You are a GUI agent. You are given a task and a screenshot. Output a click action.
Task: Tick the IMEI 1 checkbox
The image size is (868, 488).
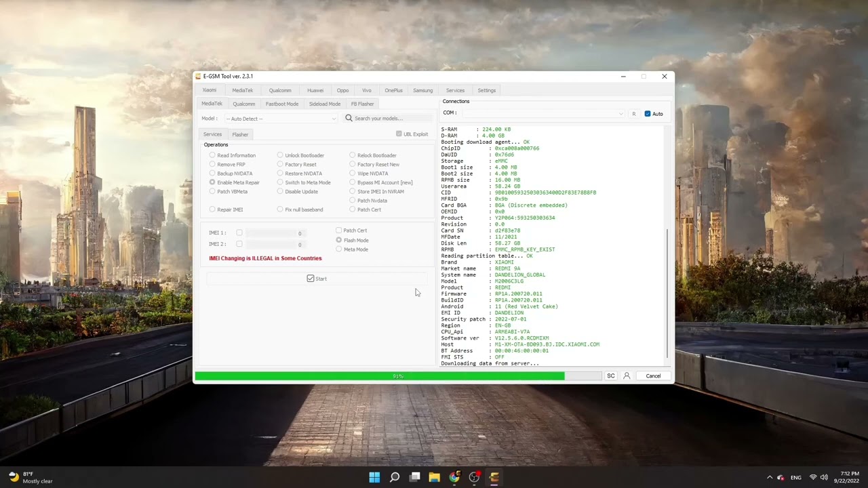click(239, 232)
